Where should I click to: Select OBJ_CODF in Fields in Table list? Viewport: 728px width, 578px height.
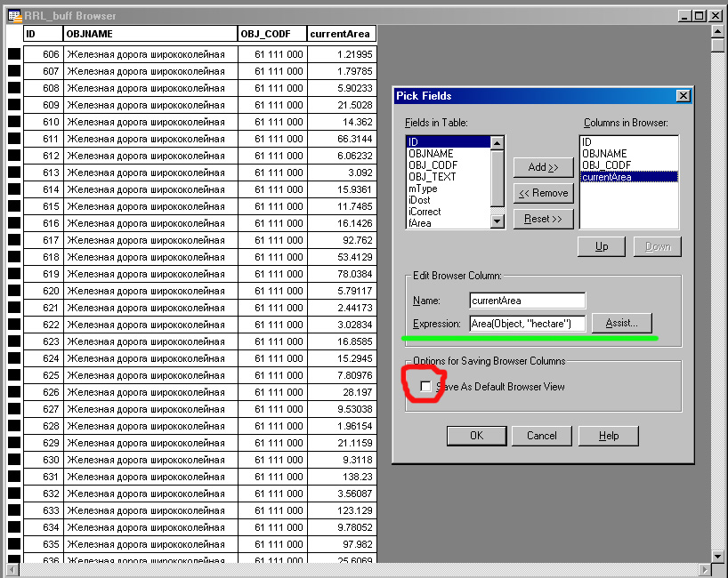coord(448,165)
